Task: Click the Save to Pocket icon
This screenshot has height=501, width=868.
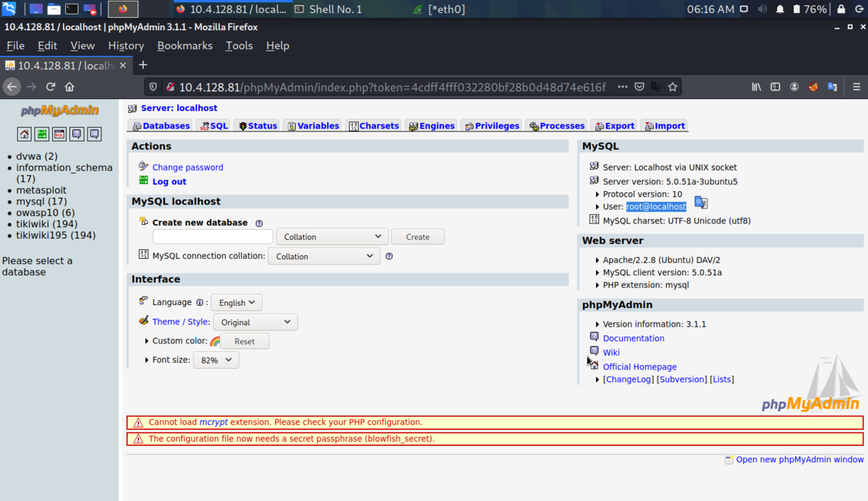Action: tap(639, 87)
